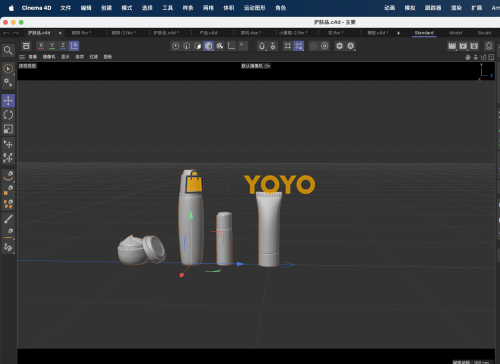Open the 角色 Character menu
Image resolution: width=500 pixels, height=364 pixels.
click(281, 8)
